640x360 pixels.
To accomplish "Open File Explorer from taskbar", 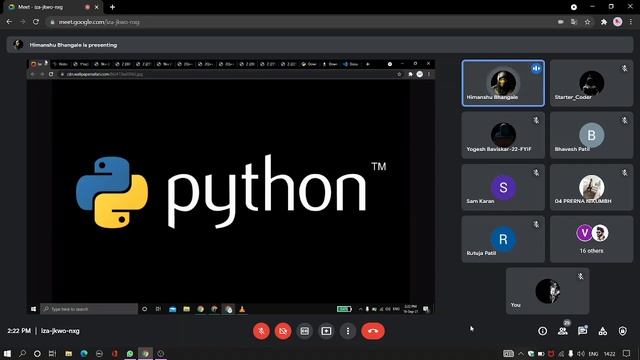I will pos(68,353).
